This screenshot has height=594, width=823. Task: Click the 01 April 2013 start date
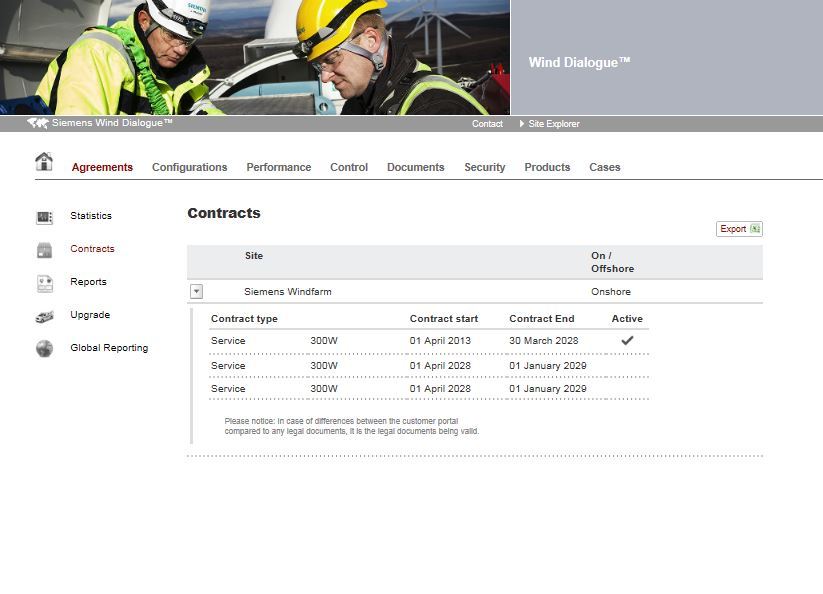tap(440, 341)
